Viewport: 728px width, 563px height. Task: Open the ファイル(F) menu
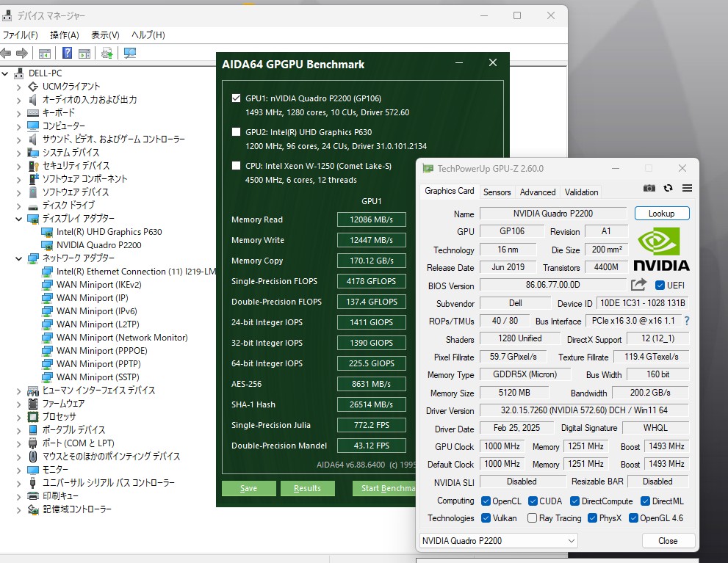[21, 34]
